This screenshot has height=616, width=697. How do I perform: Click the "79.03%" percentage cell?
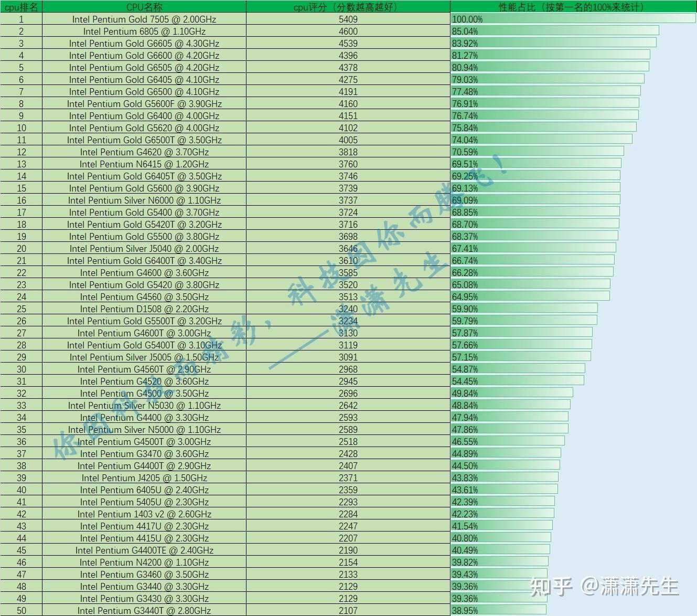tap(574, 79)
